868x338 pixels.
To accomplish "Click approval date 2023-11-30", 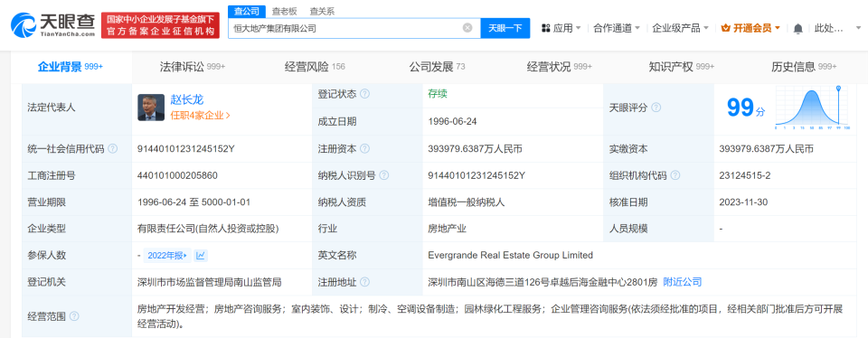I will (x=743, y=202).
